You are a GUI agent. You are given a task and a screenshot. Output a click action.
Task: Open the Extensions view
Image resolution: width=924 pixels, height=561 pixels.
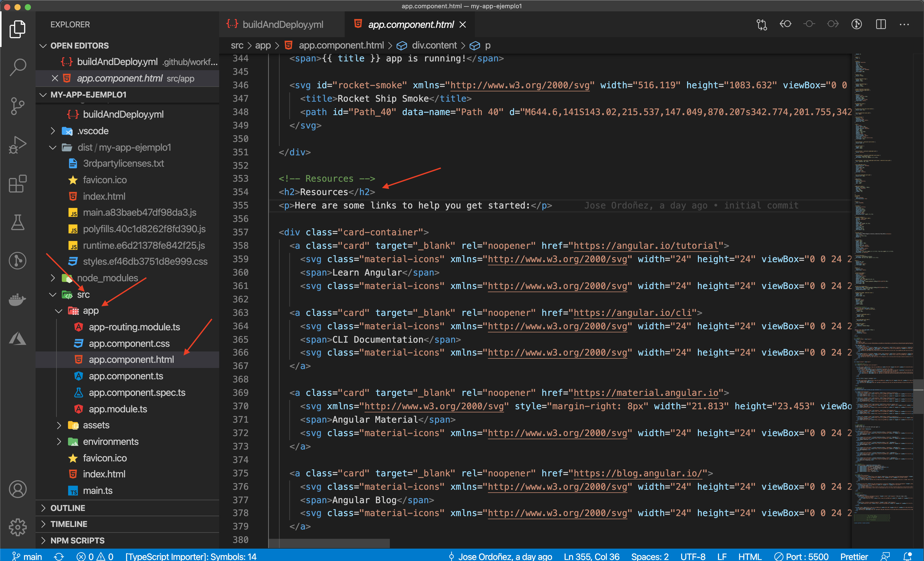[x=18, y=184]
